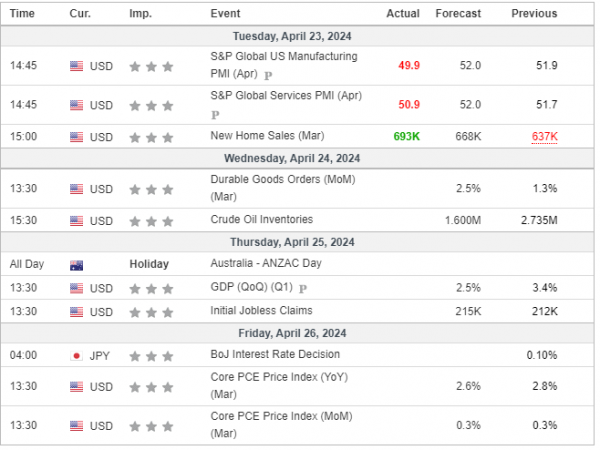The image size is (600, 450).
Task: Click the 3.4% previous GDP value
Action: (545, 287)
